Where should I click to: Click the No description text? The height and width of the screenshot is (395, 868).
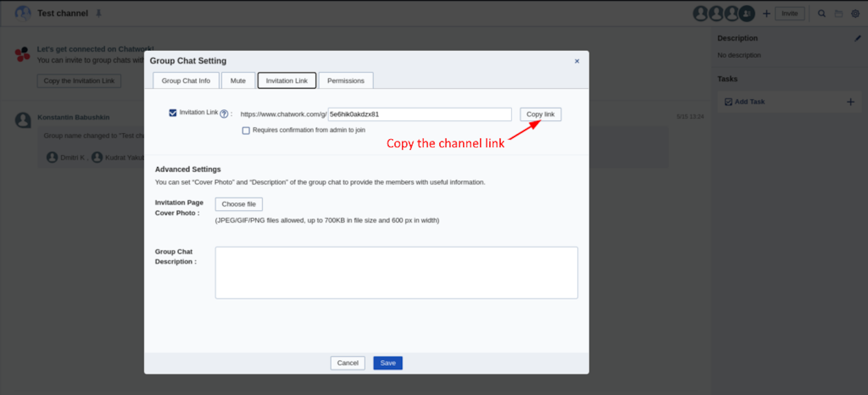739,55
